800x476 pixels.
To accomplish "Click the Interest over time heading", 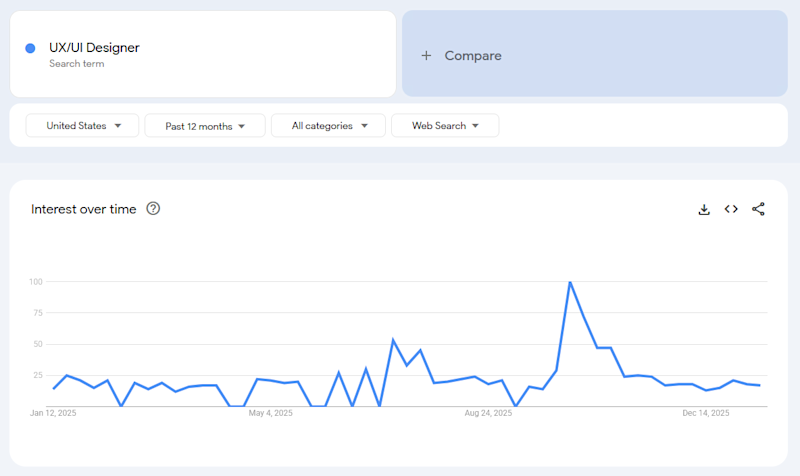I will tap(84, 209).
